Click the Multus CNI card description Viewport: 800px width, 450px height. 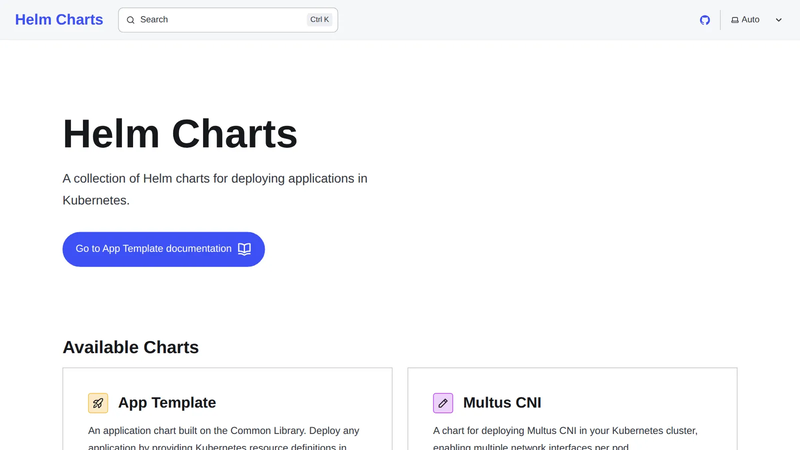[x=565, y=438]
